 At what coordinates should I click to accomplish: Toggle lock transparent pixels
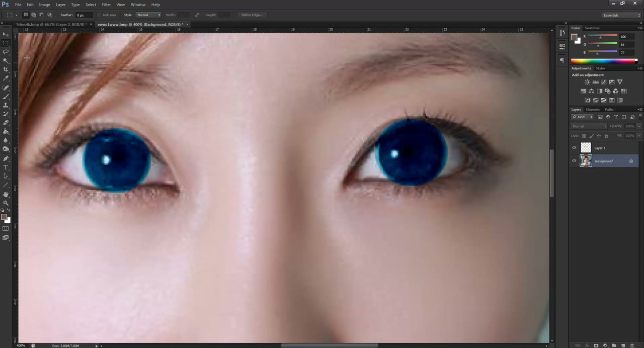pos(584,136)
